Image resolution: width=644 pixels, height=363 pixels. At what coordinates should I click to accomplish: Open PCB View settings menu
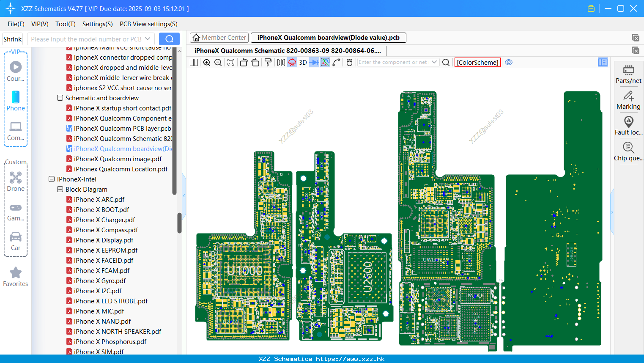148,24
